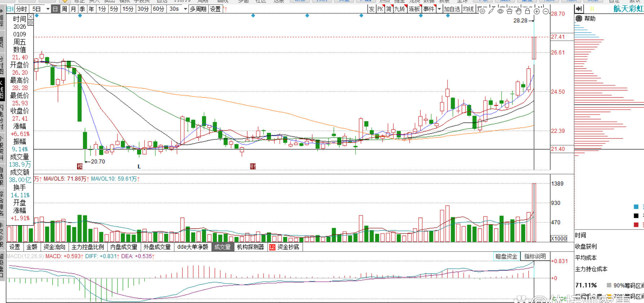Toggle the chart lock icon
The height and width of the screenshot is (303, 644).
point(527,11)
